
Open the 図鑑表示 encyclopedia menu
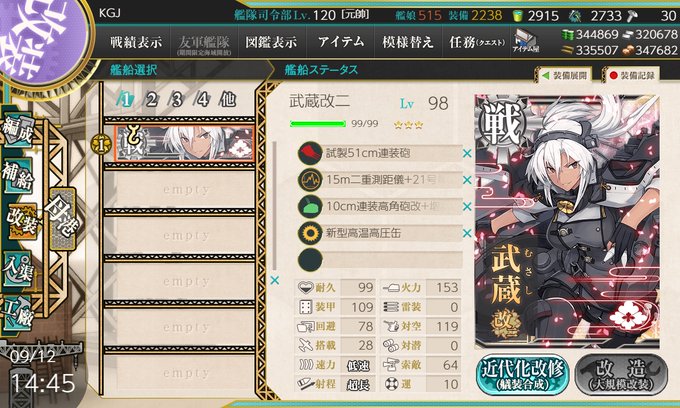271,42
